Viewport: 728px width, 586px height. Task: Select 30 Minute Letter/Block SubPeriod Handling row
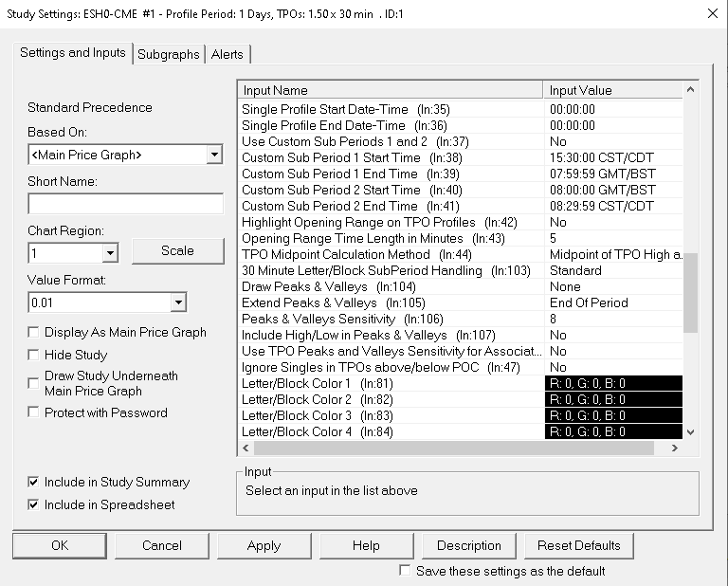[x=460, y=270]
